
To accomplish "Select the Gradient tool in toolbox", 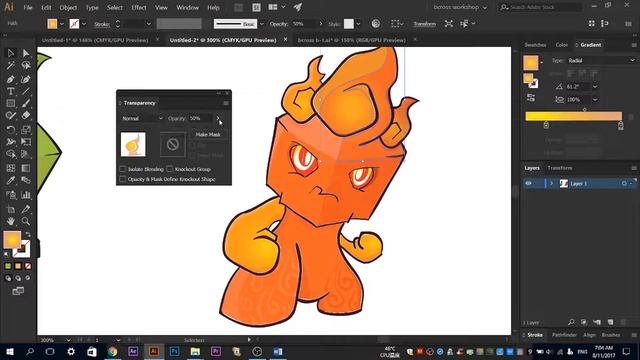I will pyautogui.click(x=26, y=168).
